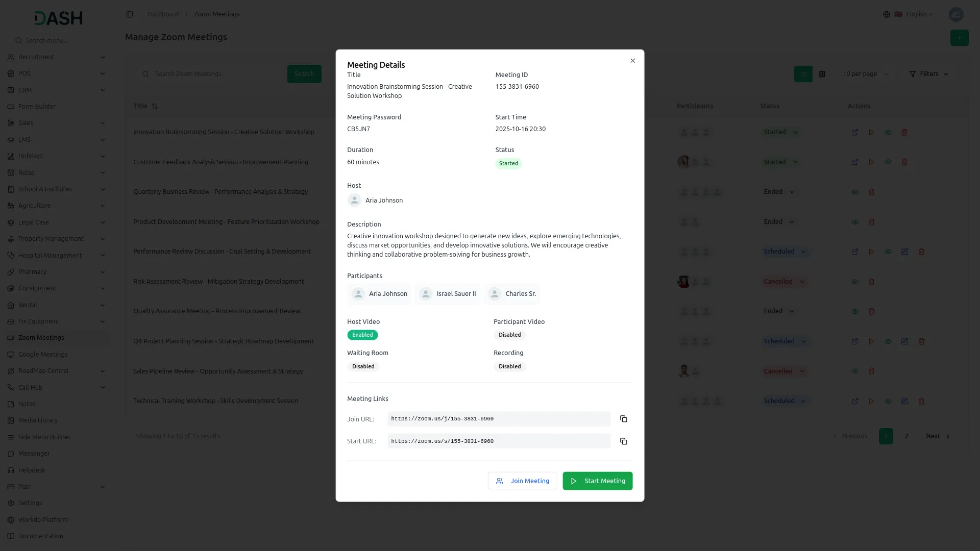Switch to list view layout
980x551 pixels.
pos(803,74)
